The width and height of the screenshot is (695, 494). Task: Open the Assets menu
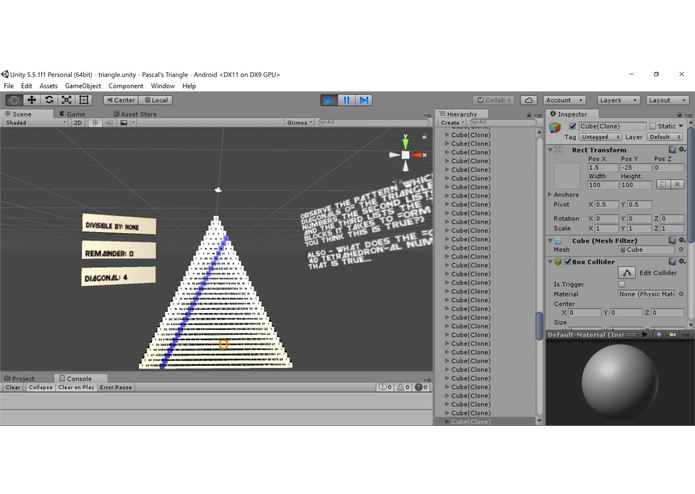(48, 86)
